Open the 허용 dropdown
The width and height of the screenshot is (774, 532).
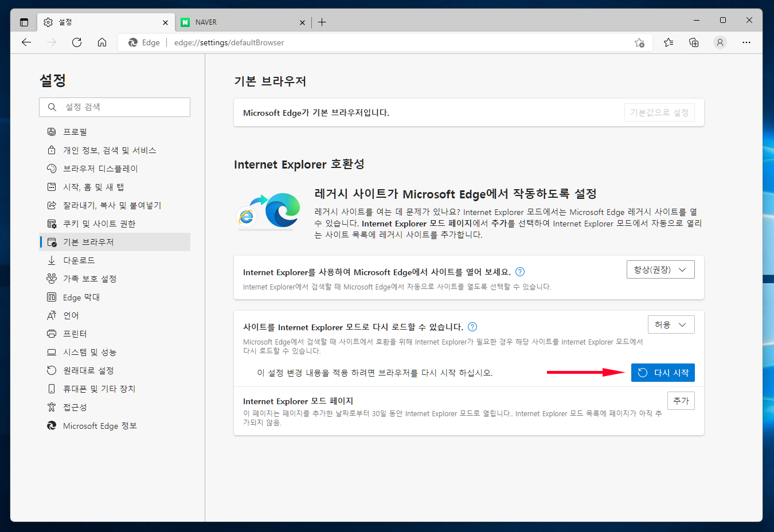[671, 324]
